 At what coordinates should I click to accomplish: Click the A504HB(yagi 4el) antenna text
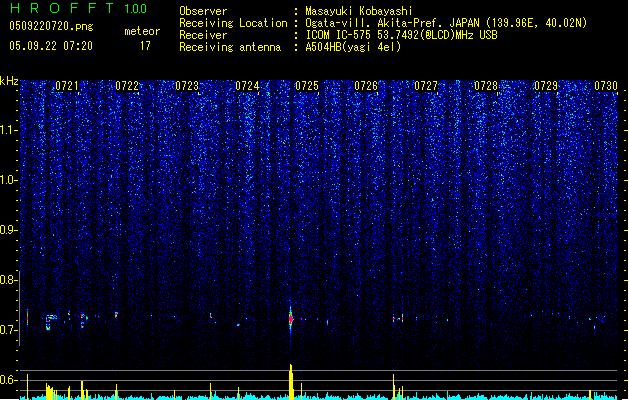coord(353,47)
